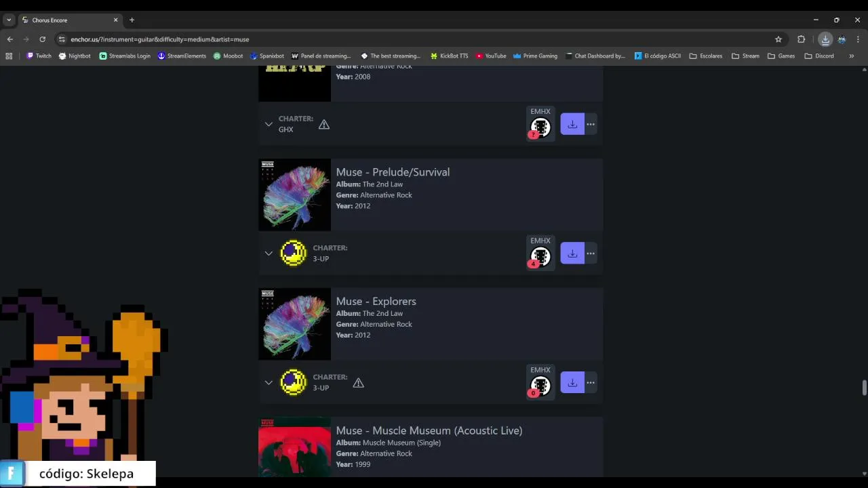Click 3-UP charter avatar on Prelude/Survival
Viewport: 868px width, 488px height.
(x=294, y=253)
